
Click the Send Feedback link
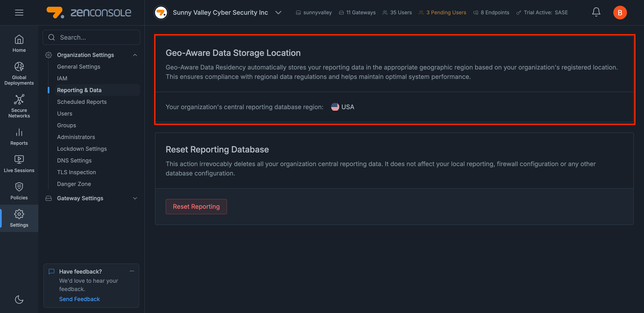click(79, 299)
